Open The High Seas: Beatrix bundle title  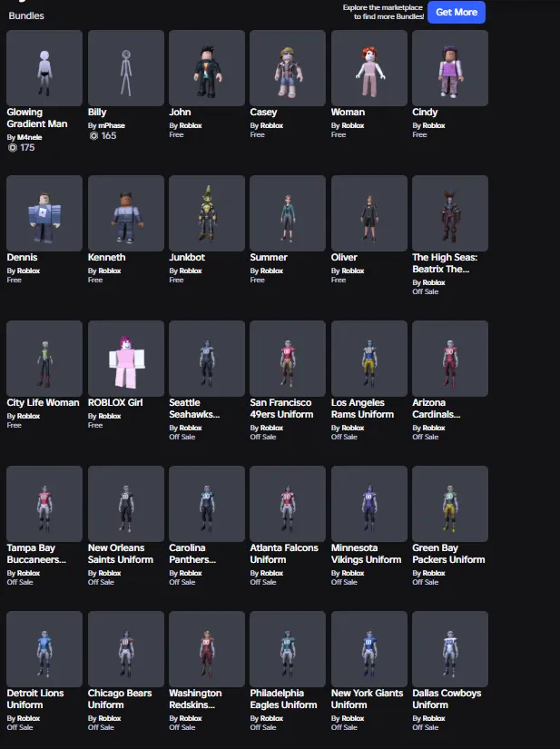coord(445,263)
